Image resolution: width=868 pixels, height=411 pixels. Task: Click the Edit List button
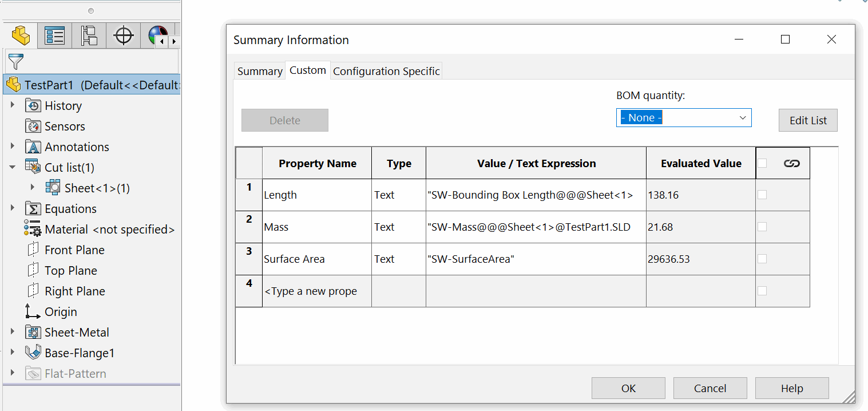click(808, 120)
